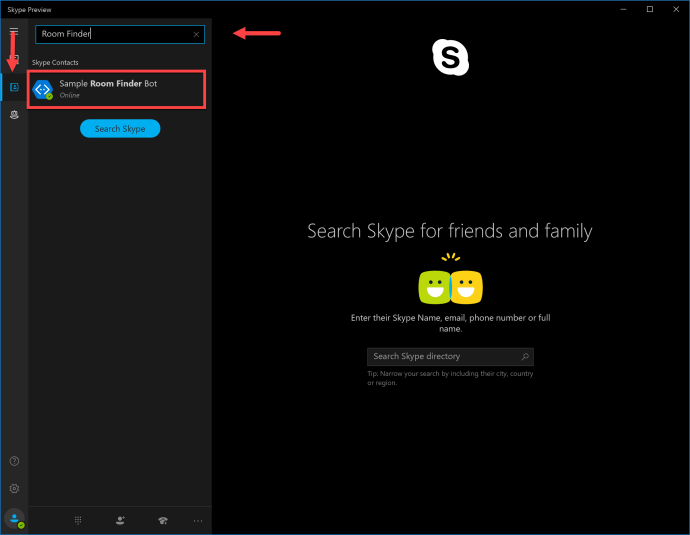Clear the Room Finder search text
Viewport: 690px width, 535px height.
(x=196, y=34)
